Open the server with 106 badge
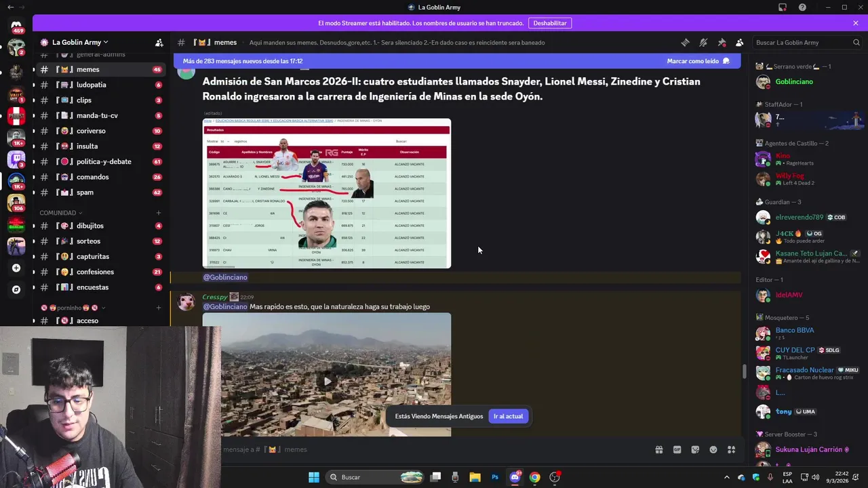 pyautogui.click(x=16, y=203)
